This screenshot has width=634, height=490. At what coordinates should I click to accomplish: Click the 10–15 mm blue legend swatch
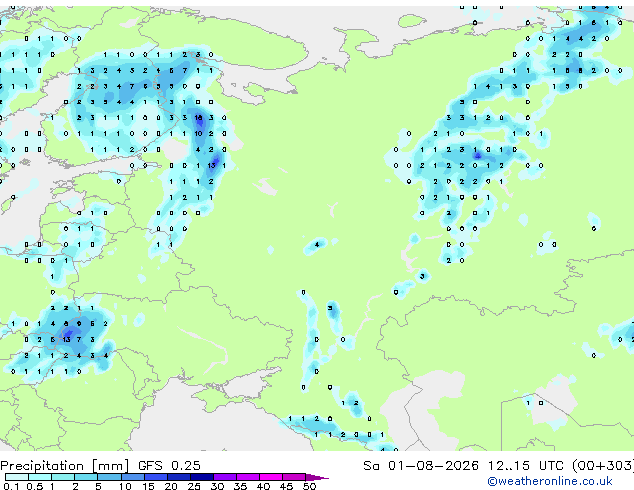[x=132, y=477]
